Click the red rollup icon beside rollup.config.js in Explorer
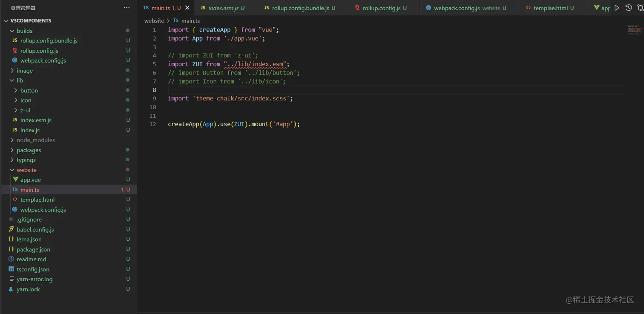Screen dimensions: 644x314 tap(15, 51)
